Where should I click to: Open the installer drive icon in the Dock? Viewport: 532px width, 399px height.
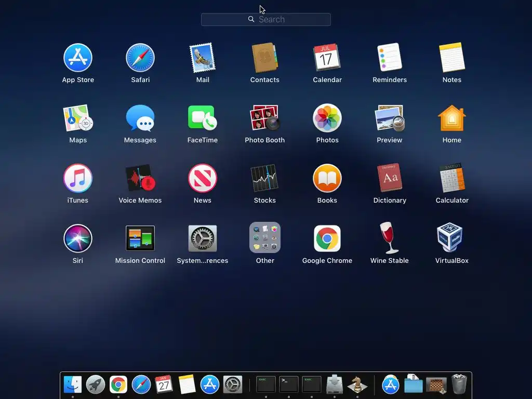point(335,384)
